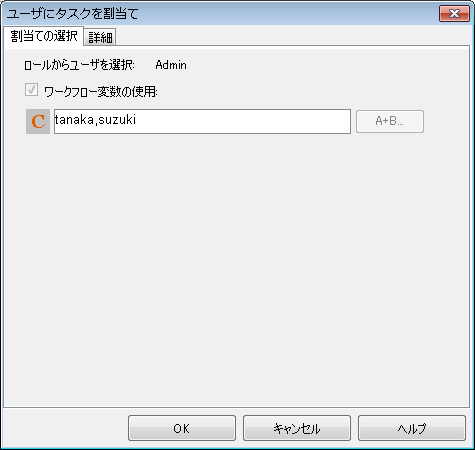The image size is (475, 450).
Task: Switch to the 詳細 tab
Action: [100, 37]
